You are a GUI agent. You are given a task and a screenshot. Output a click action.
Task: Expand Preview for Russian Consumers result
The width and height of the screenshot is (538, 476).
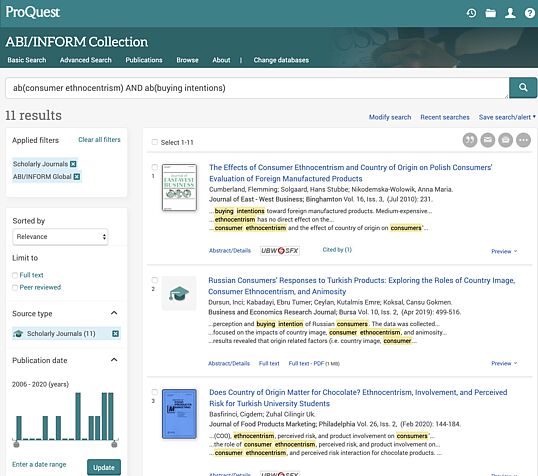pyautogui.click(x=504, y=363)
